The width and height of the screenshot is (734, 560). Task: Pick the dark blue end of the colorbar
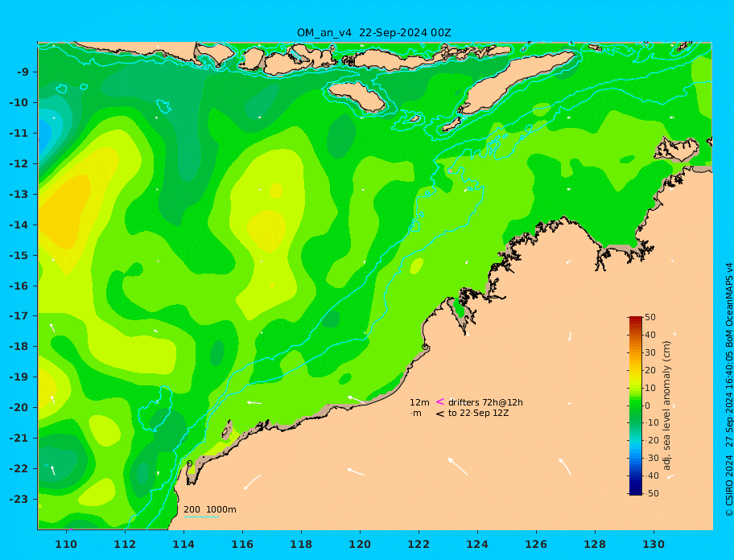tap(635, 492)
